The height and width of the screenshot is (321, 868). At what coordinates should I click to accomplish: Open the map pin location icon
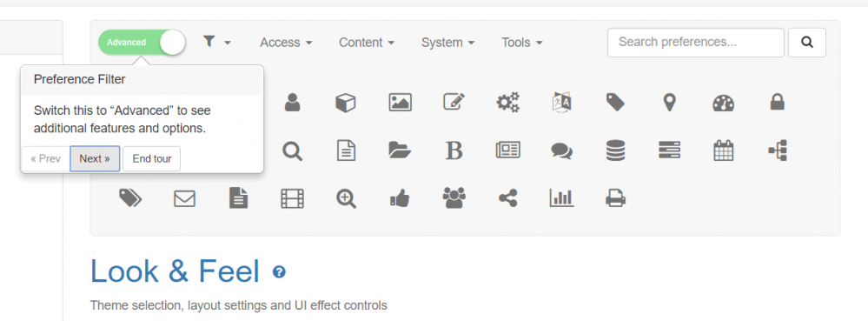669,103
